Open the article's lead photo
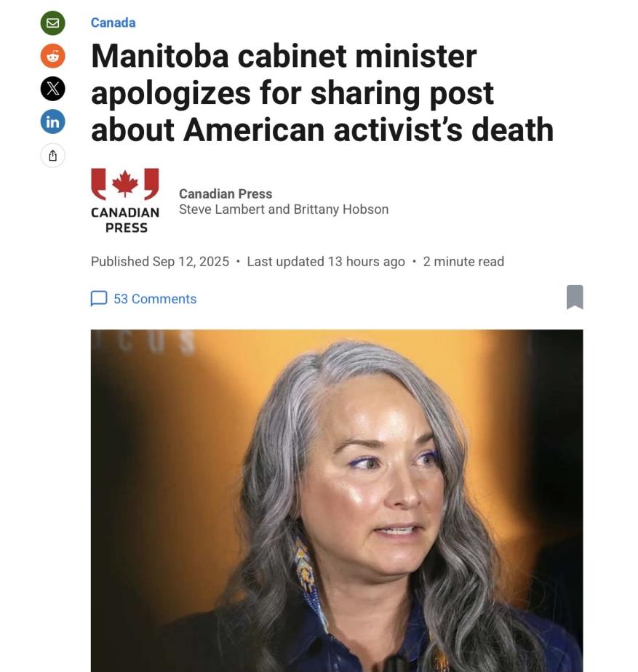The height and width of the screenshot is (672, 638). coord(337,500)
